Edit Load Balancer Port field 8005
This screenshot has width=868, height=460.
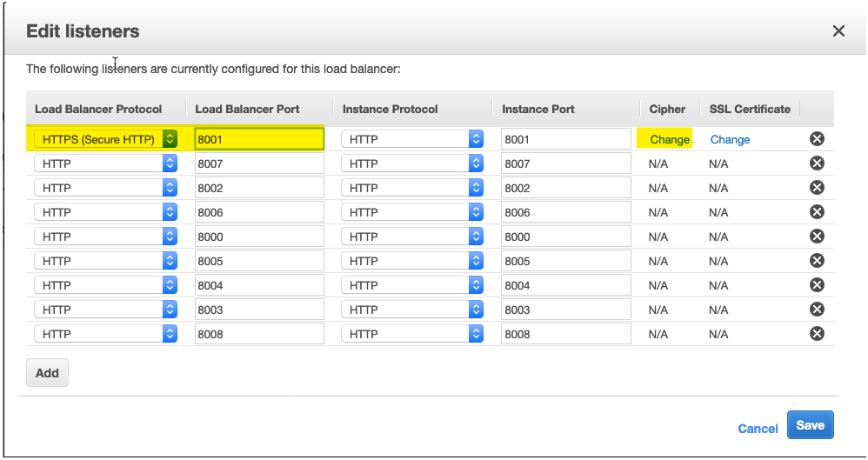click(x=259, y=261)
